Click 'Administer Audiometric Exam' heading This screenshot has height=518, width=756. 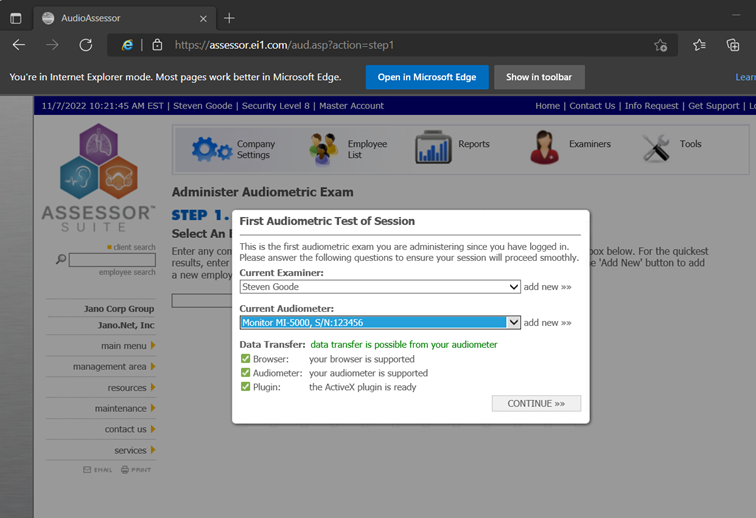pyautogui.click(x=262, y=192)
